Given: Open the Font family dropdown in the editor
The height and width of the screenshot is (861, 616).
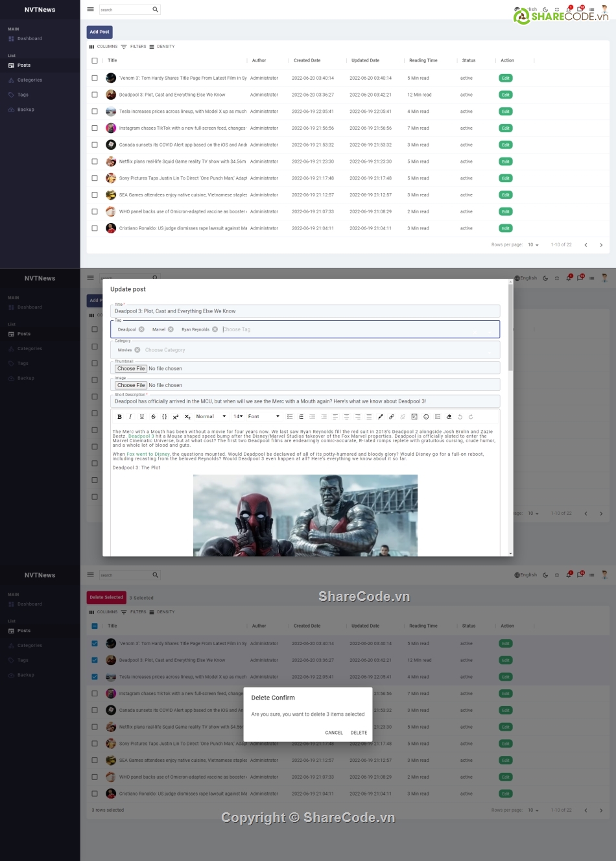Looking at the screenshot, I should [264, 417].
